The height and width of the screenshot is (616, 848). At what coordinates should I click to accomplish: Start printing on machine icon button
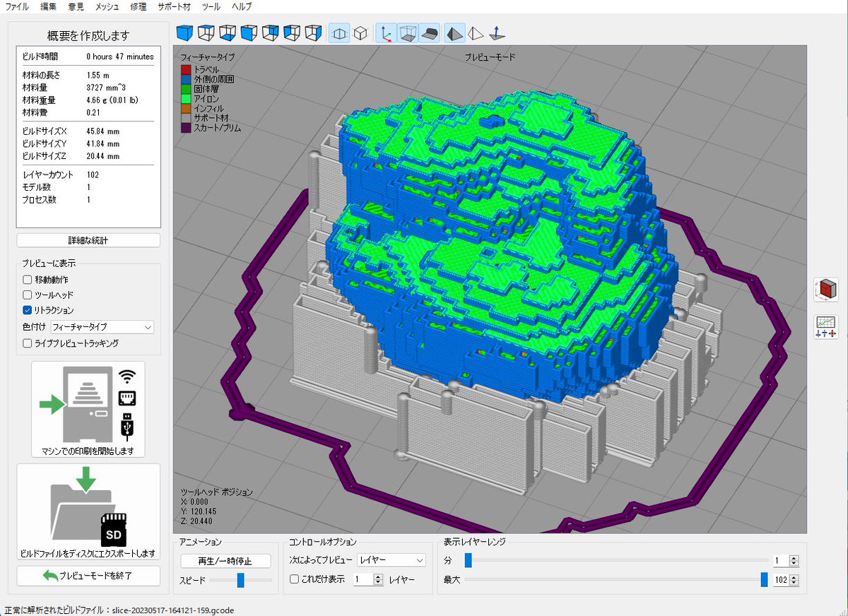[x=88, y=409]
